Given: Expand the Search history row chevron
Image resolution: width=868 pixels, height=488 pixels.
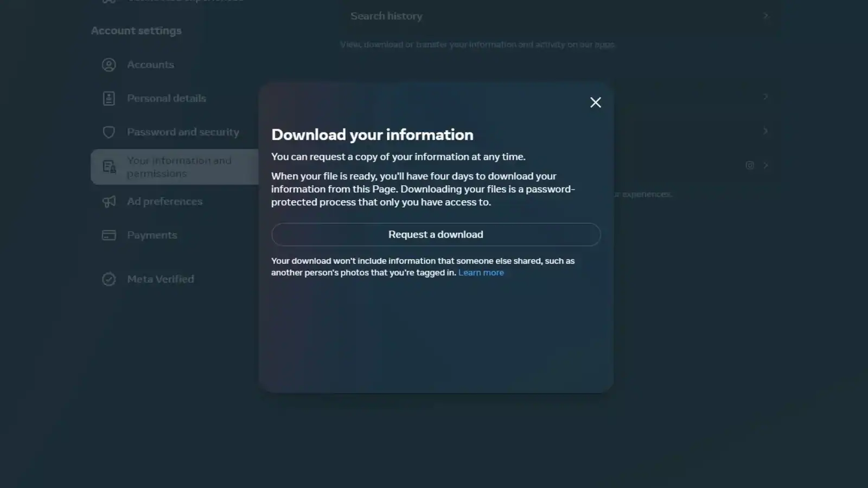Looking at the screenshot, I should 765,16.
